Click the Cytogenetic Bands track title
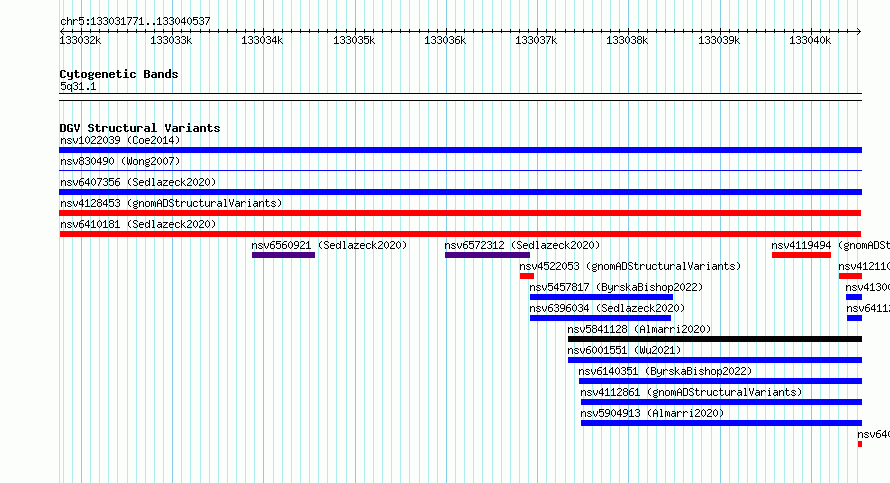This screenshot has height=483, width=890. tap(119, 74)
